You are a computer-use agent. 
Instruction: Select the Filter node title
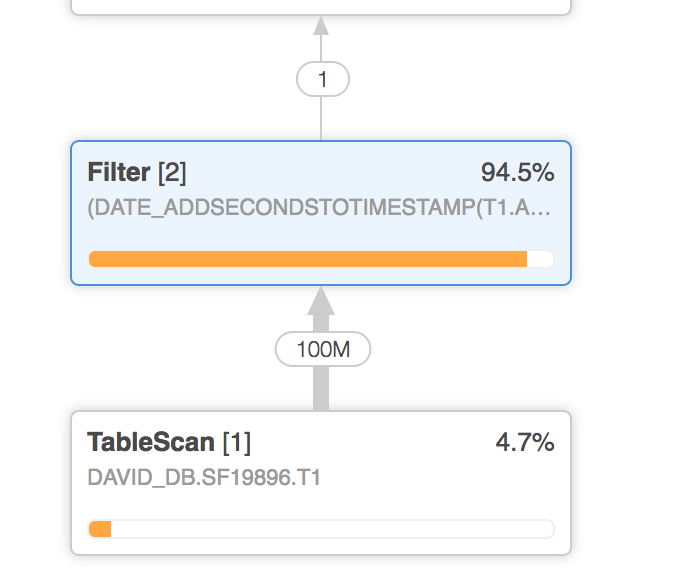tap(120, 173)
